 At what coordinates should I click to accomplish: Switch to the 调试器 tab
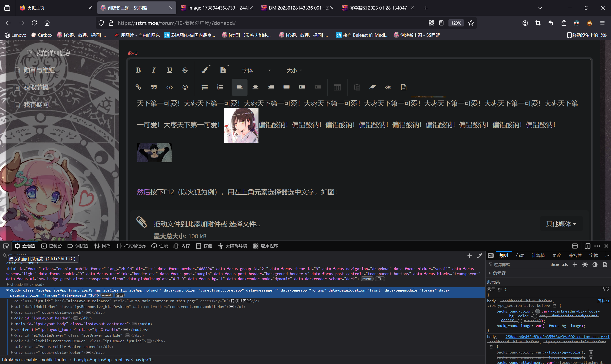(x=78, y=246)
